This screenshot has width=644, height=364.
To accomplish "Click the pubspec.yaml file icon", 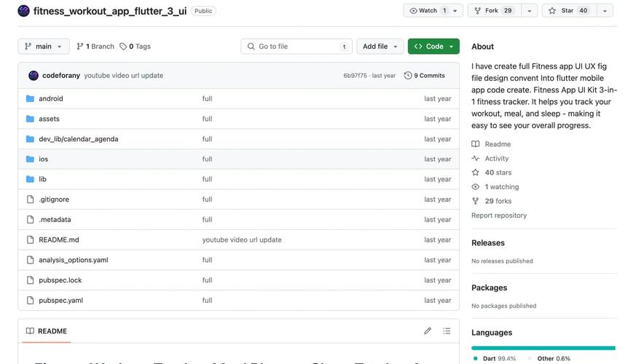I will tap(30, 300).
